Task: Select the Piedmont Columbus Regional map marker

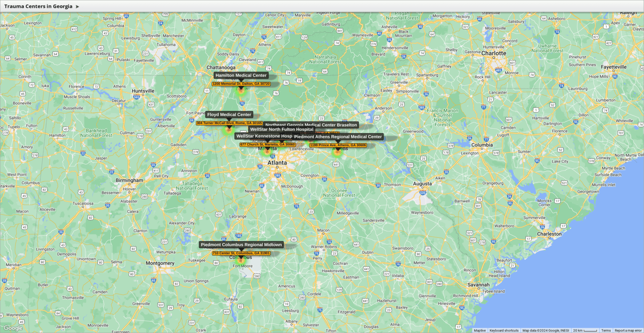Action: tap(241, 259)
